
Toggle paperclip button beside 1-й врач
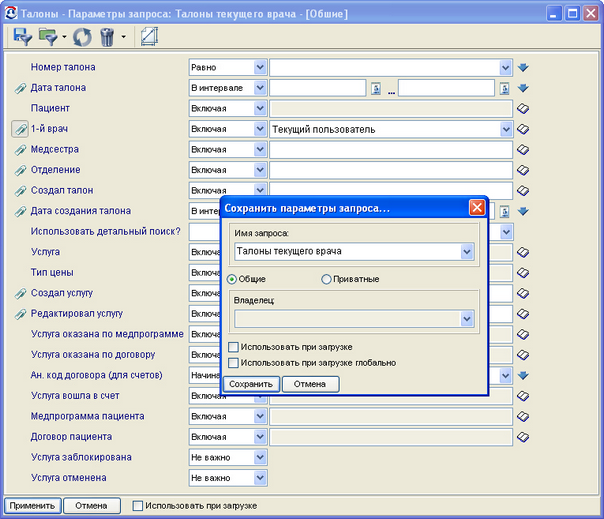click(x=20, y=129)
